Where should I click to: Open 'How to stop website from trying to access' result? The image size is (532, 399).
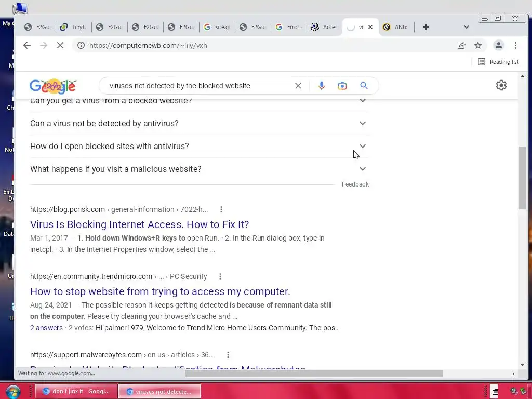click(160, 291)
